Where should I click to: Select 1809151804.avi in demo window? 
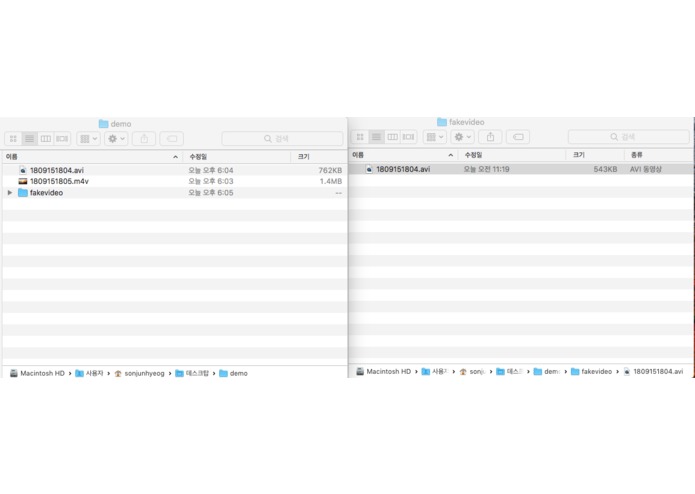click(x=175, y=170)
